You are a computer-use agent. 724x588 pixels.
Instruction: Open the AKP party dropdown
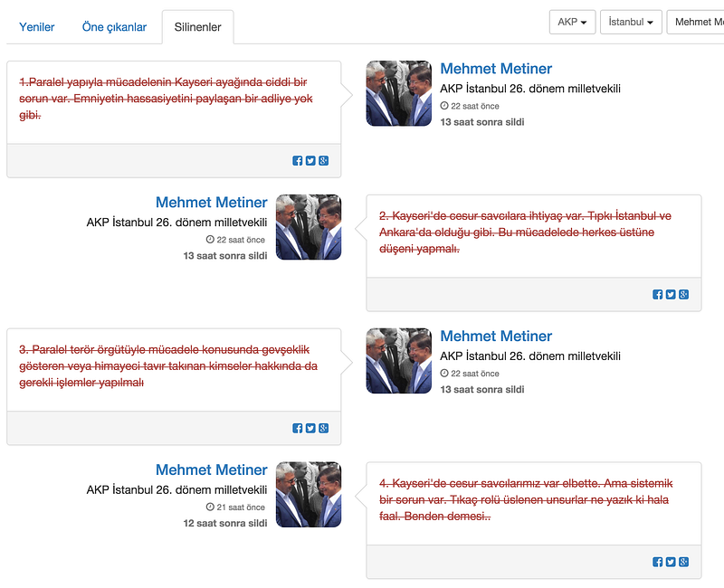[x=572, y=22]
